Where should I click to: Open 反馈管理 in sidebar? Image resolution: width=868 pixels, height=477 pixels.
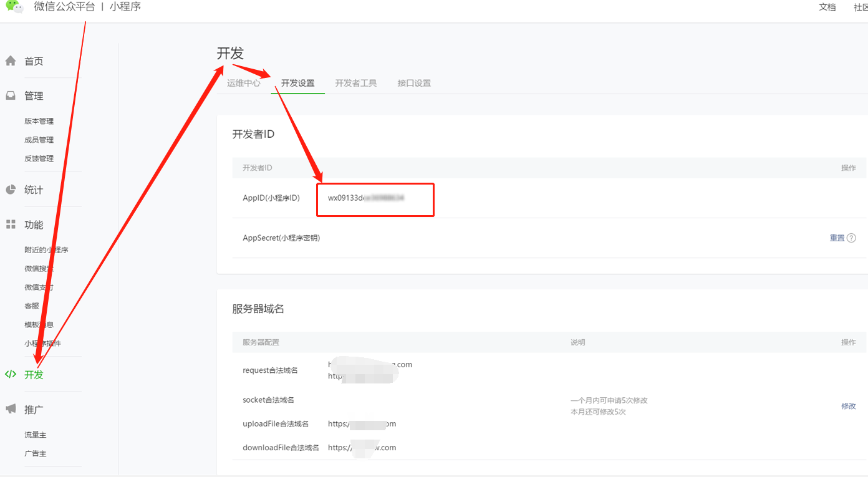coord(39,158)
